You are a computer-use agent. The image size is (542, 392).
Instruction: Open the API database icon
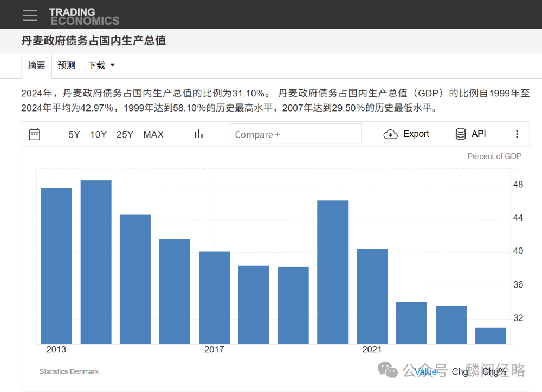pyautogui.click(x=461, y=134)
